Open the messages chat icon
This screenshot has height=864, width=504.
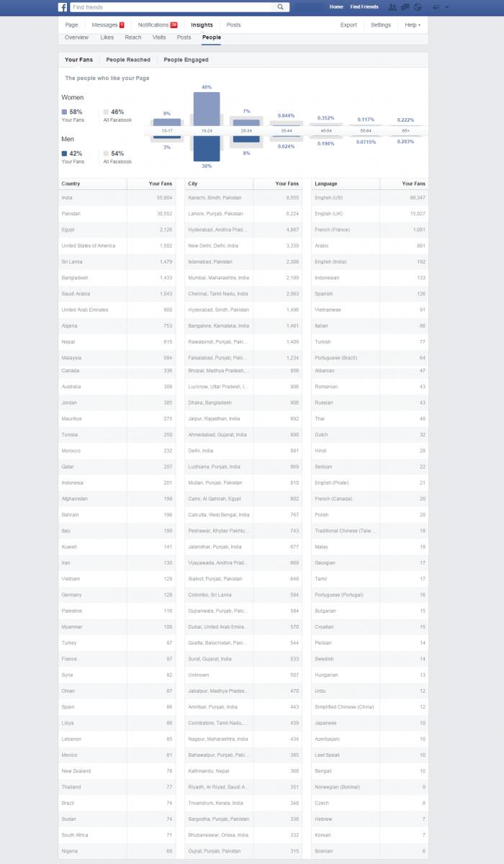pyautogui.click(x=405, y=6)
